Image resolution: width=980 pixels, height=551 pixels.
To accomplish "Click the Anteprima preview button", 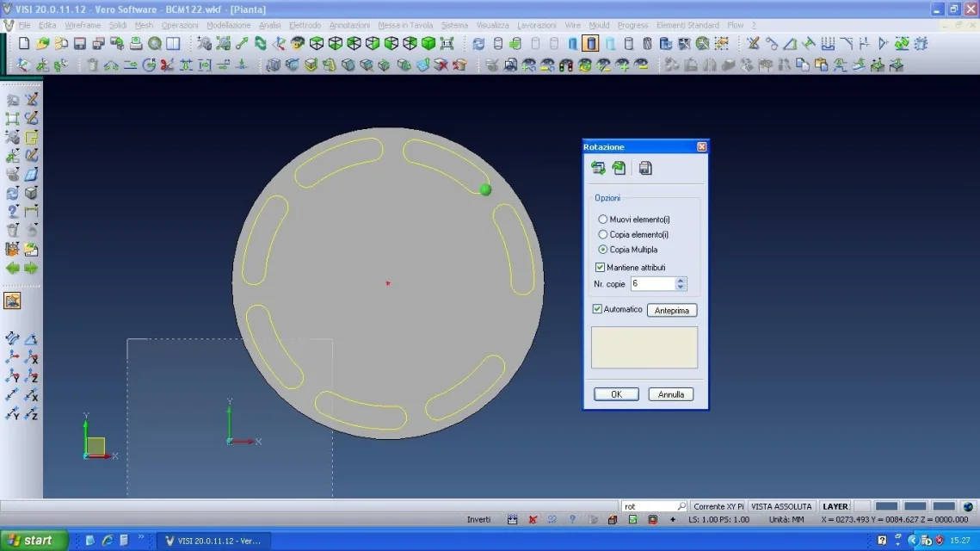I will click(672, 310).
